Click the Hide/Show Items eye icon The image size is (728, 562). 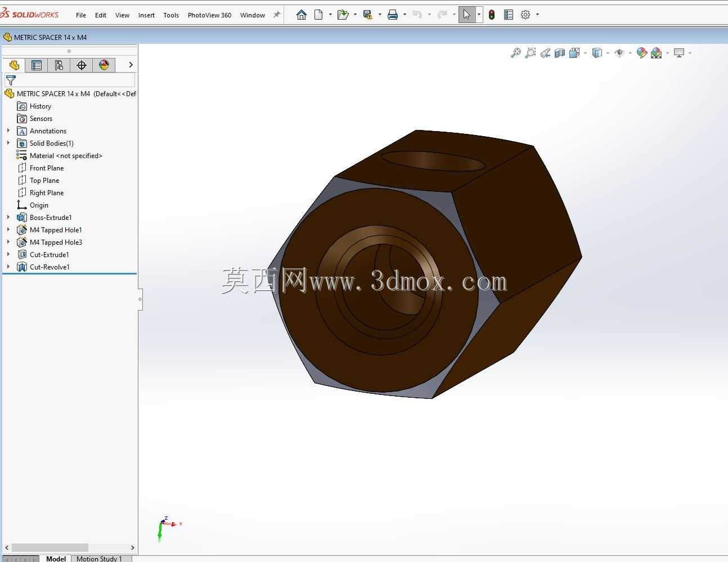pos(619,53)
